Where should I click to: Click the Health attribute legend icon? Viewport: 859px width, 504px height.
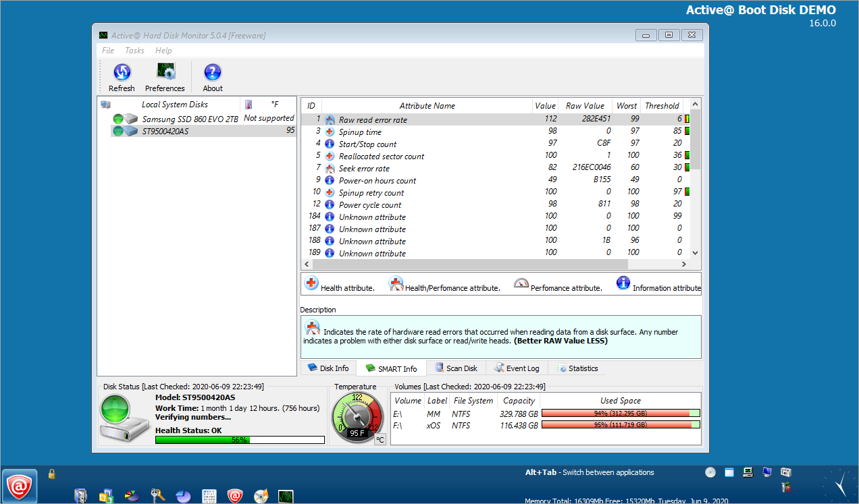311,283
